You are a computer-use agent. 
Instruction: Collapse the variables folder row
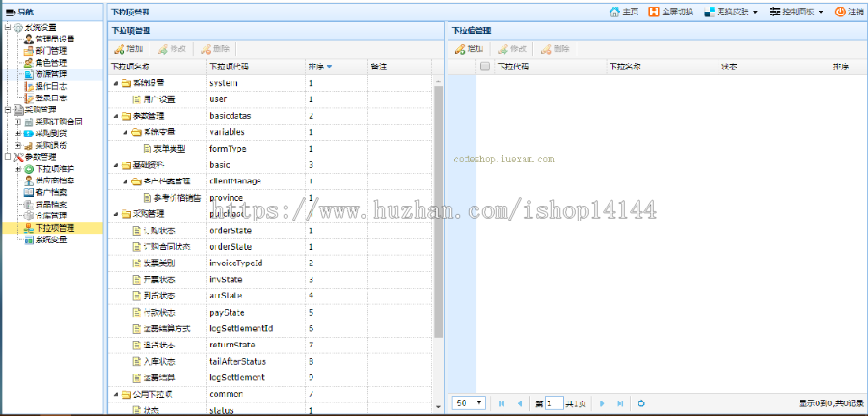point(126,132)
